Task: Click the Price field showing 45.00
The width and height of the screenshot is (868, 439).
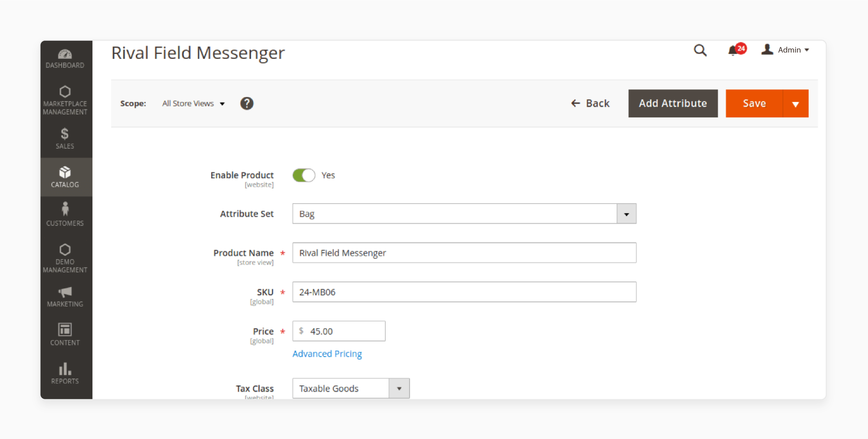Action: [339, 331]
